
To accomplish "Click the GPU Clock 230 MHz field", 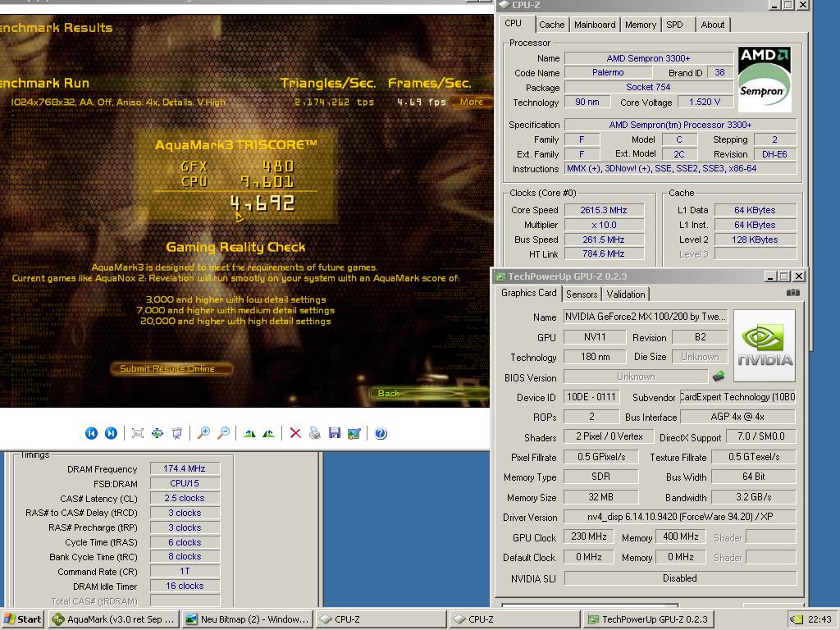I will 588,536.
